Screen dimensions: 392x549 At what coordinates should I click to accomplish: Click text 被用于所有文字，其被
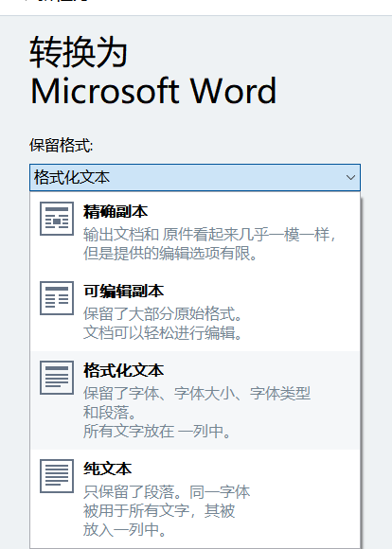pyautogui.click(x=159, y=510)
